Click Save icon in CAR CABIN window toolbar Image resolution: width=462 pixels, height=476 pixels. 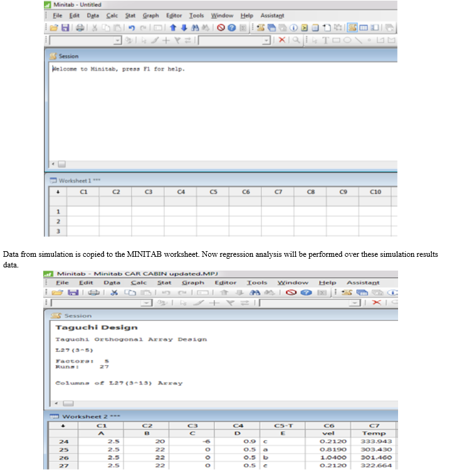tap(73, 292)
